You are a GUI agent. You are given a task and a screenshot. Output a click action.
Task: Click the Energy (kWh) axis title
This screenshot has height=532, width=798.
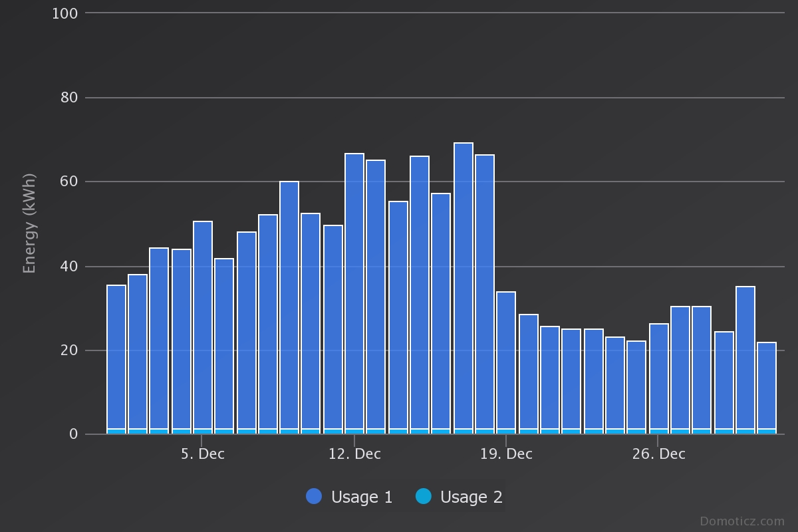tap(29, 223)
